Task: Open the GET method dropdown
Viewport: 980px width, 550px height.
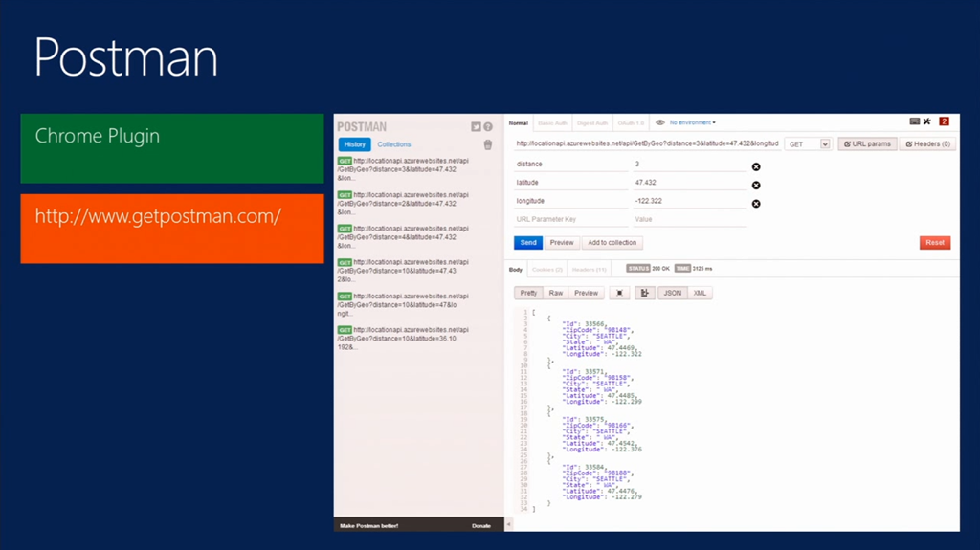Action: (x=808, y=144)
